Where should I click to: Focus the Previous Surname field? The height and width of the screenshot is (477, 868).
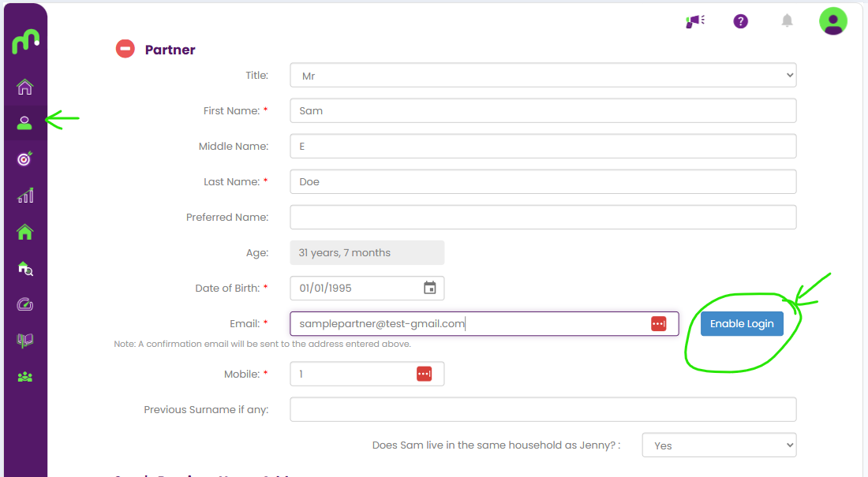(543, 409)
